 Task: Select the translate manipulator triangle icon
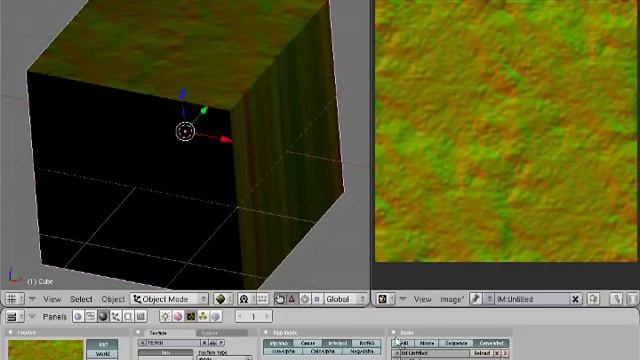click(292, 299)
